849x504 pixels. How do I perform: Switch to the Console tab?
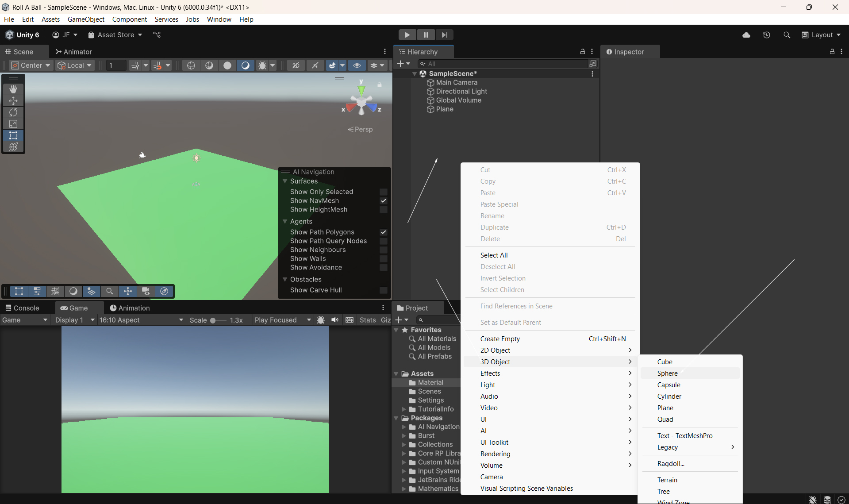click(22, 308)
